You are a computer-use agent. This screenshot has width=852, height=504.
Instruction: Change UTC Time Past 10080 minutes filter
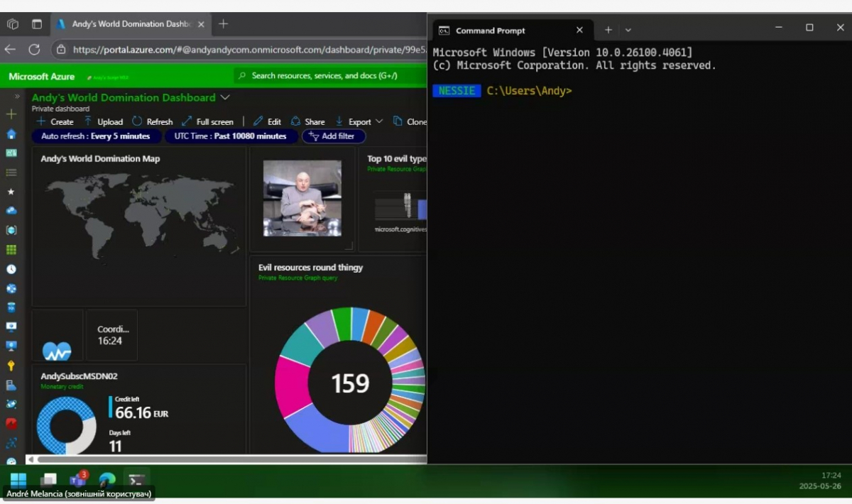pyautogui.click(x=231, y=136)
